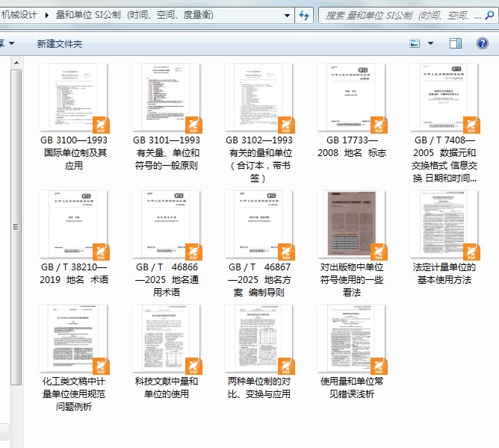Select GB 3100—1993 国际单位制及其应用 PDF
499x448 pixels.
73,117
